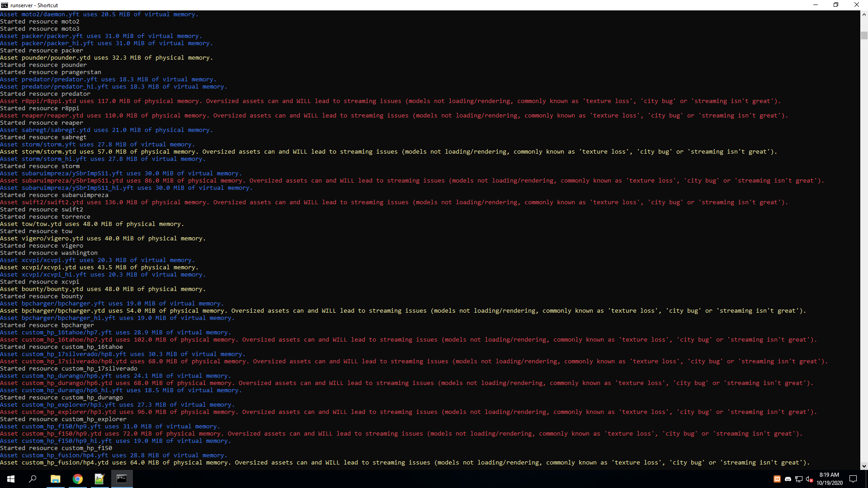Click the command prompt taskbar button

point(122,479)
